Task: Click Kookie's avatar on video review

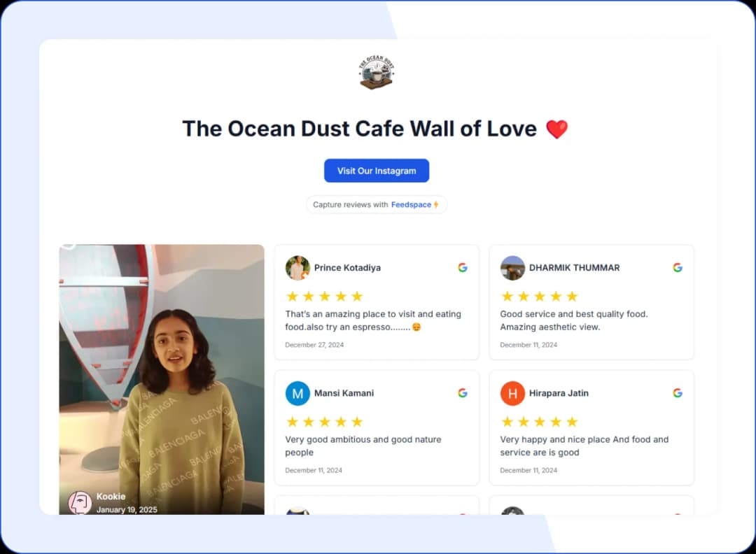Action: (x=80, y=502)
